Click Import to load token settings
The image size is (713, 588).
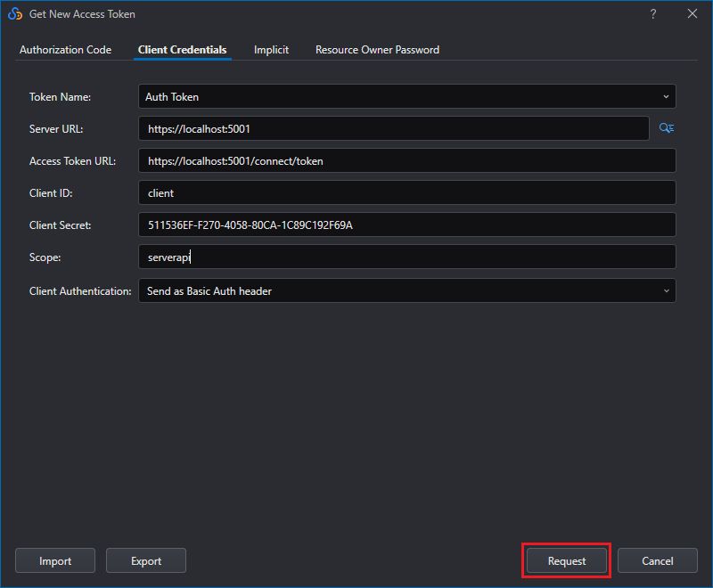pos(54,560)
